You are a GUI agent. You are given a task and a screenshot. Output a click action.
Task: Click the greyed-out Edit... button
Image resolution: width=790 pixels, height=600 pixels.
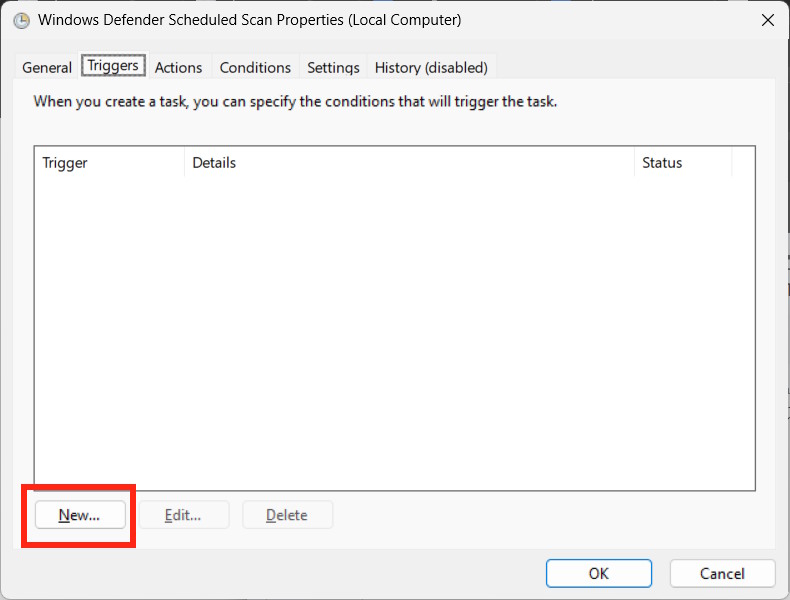coord(183,515)
